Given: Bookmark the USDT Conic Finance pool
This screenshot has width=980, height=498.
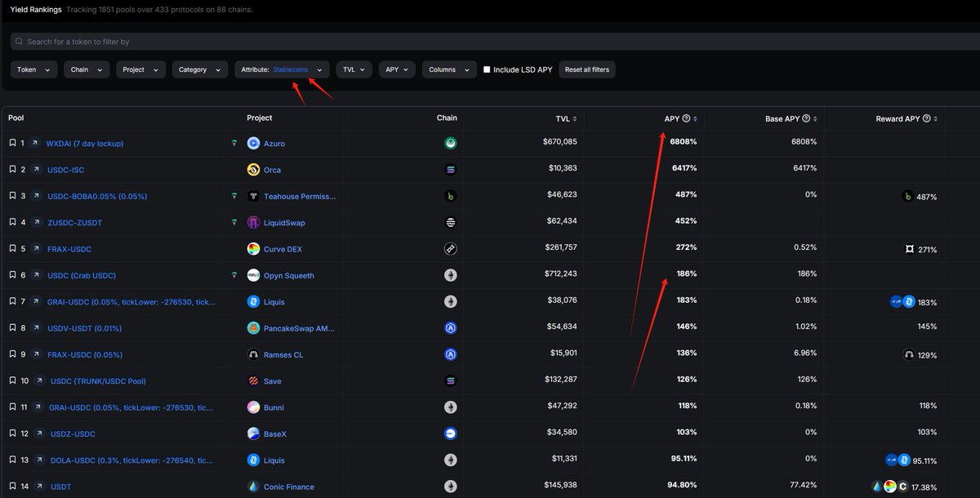Looking at the screenshot, I should click(x=12, y=487).
